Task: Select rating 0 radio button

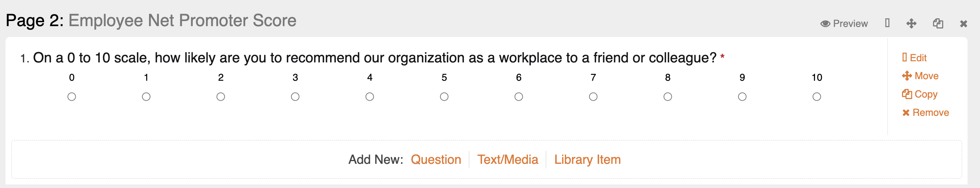Action: tap(72, 97)
